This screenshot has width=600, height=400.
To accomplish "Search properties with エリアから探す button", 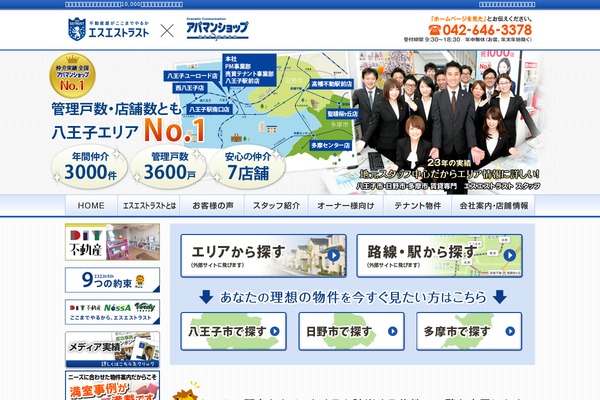I will pyautogui.click(x=263, y=256).
